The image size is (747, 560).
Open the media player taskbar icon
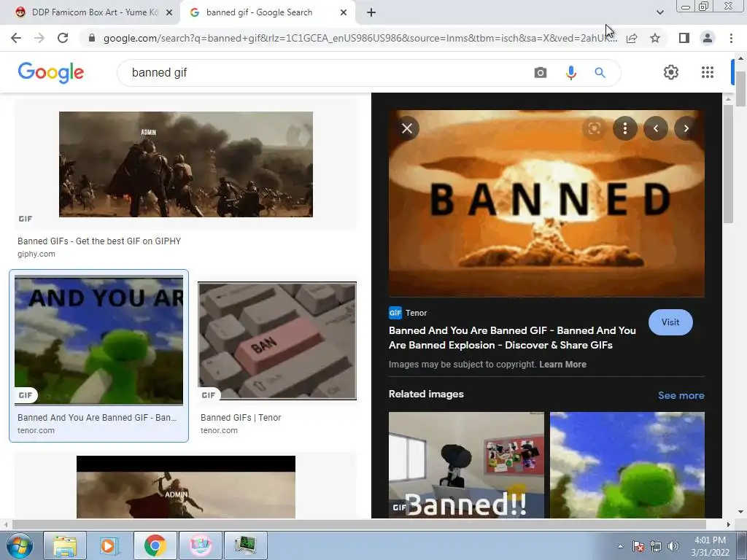coord(109,545)
